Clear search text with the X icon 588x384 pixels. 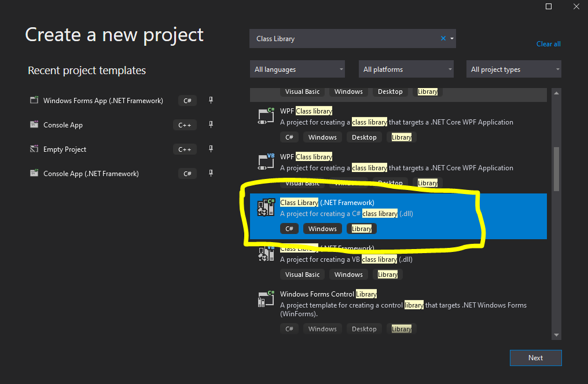pos(443,39)
